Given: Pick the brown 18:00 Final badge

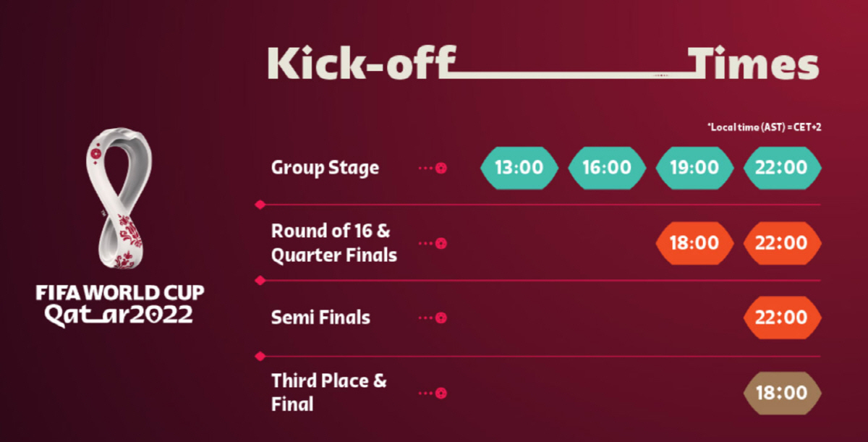Looking at the screenshot, I should coord(783,394).
